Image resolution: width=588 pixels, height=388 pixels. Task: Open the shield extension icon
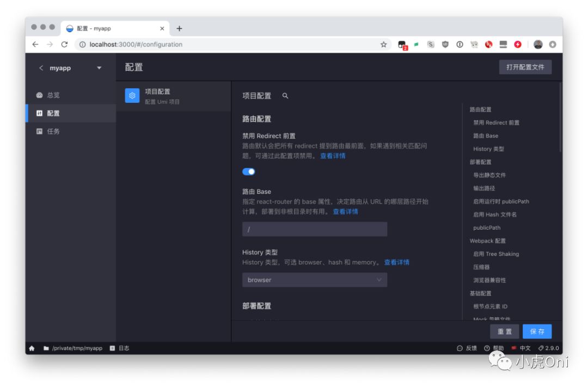pyautogui.click(x=445, y=45)
